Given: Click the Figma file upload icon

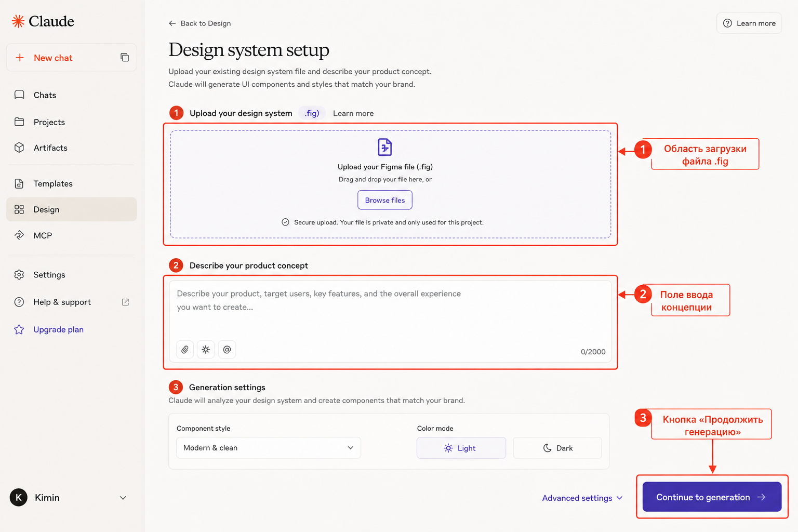Looking at the screenshot, I should point(385,147).
